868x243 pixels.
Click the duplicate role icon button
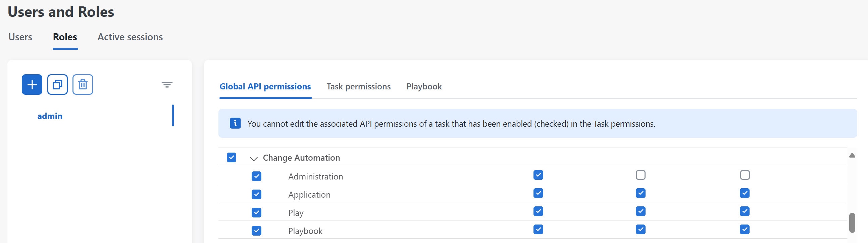click(x=57, y=84)
